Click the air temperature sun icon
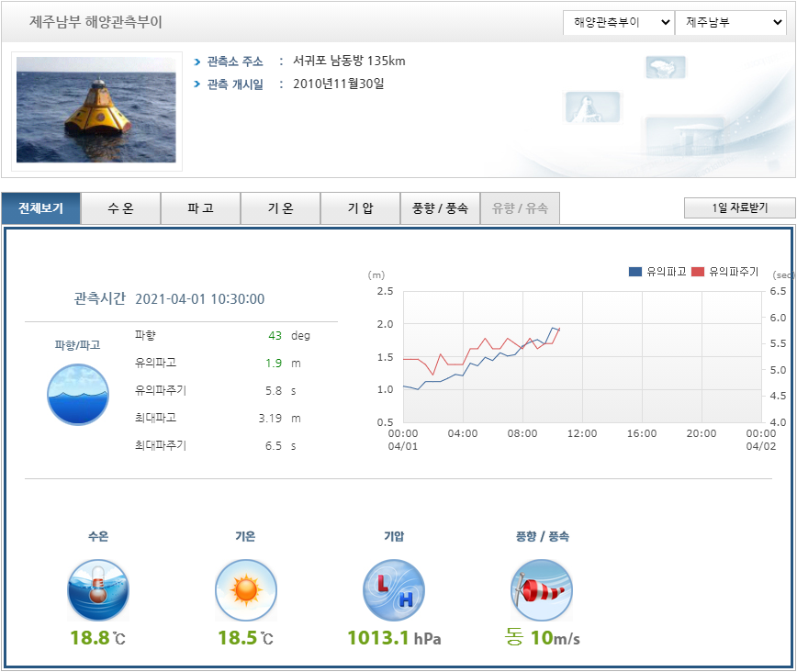Image resolution: width=797 pixels, height=672 pixels. 246,590
